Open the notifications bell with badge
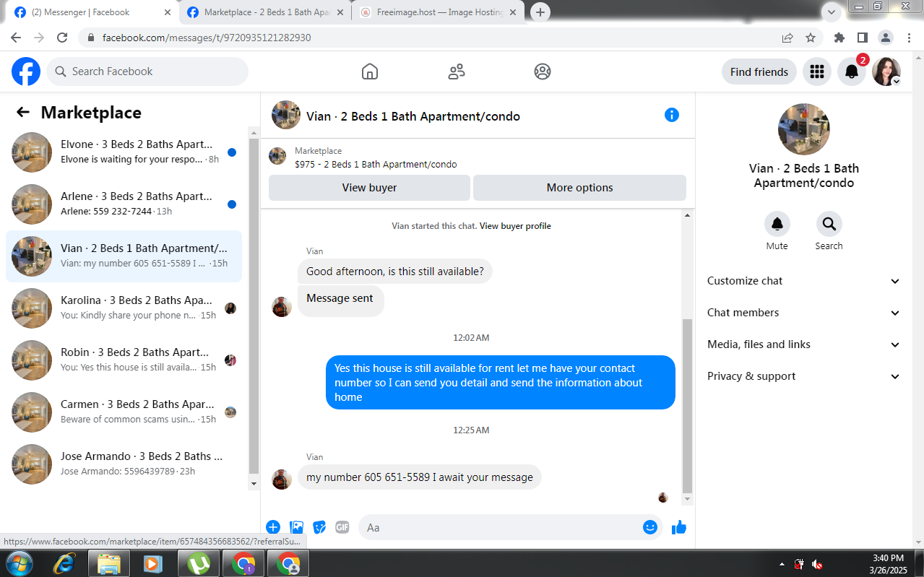The height and width of the screenshot is (577, 924). [852, 71]
